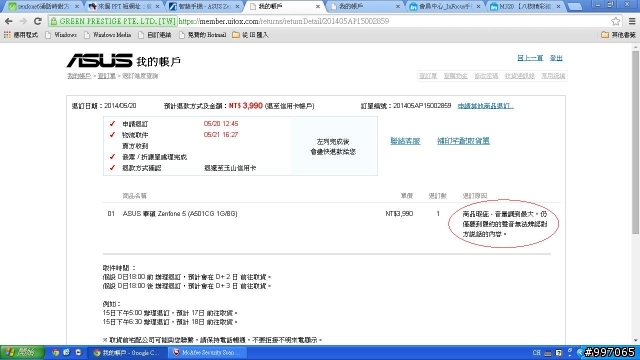Click the green padlock in address bar

(53, 21)
